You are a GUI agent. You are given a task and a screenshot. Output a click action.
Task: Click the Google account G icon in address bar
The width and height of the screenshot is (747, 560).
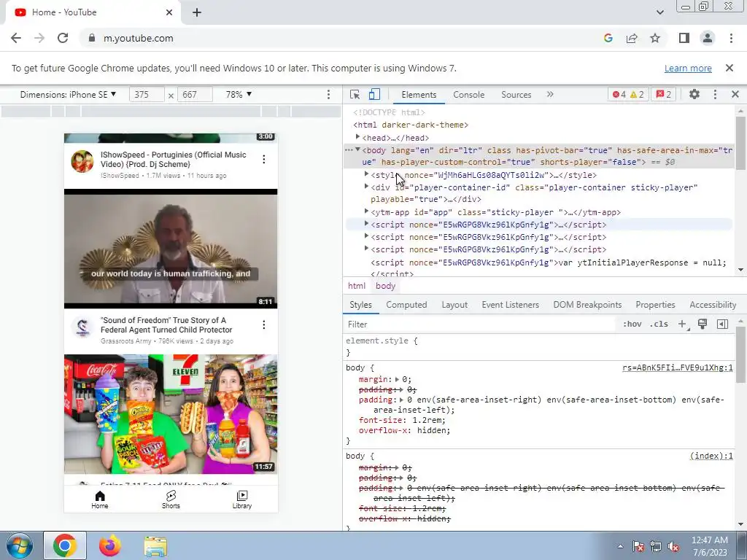coord(608,38)
